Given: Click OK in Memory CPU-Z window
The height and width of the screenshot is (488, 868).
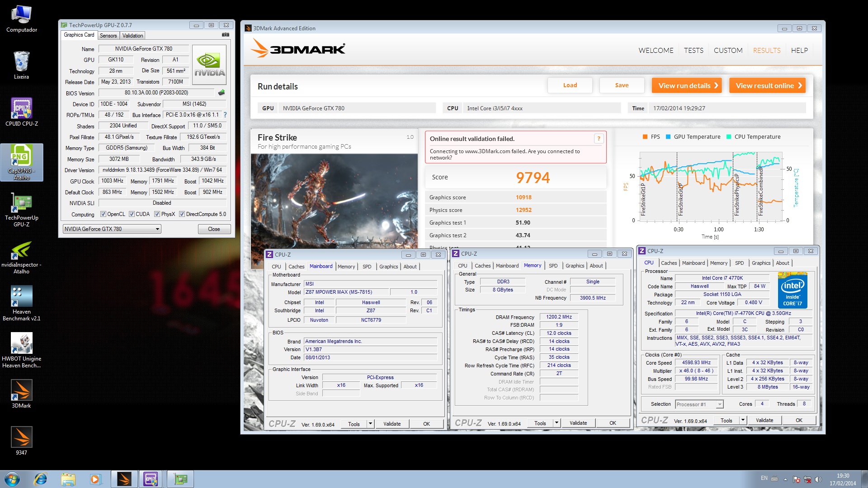Looking at the screenshot, I should click(x=613, y=423).
